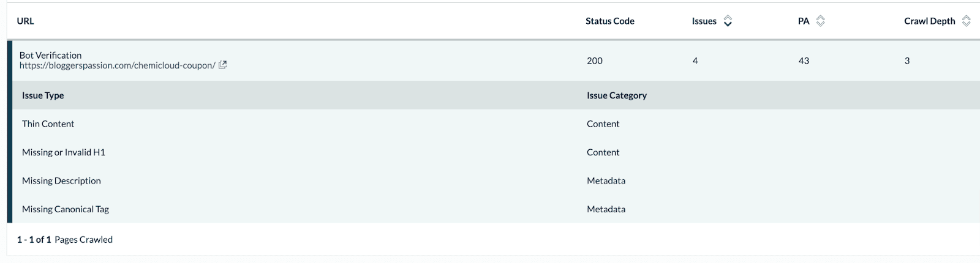Click the 200 status code value
Viewport: 980px width, 263px height.
pyautogui.click(x=594, y=61)
